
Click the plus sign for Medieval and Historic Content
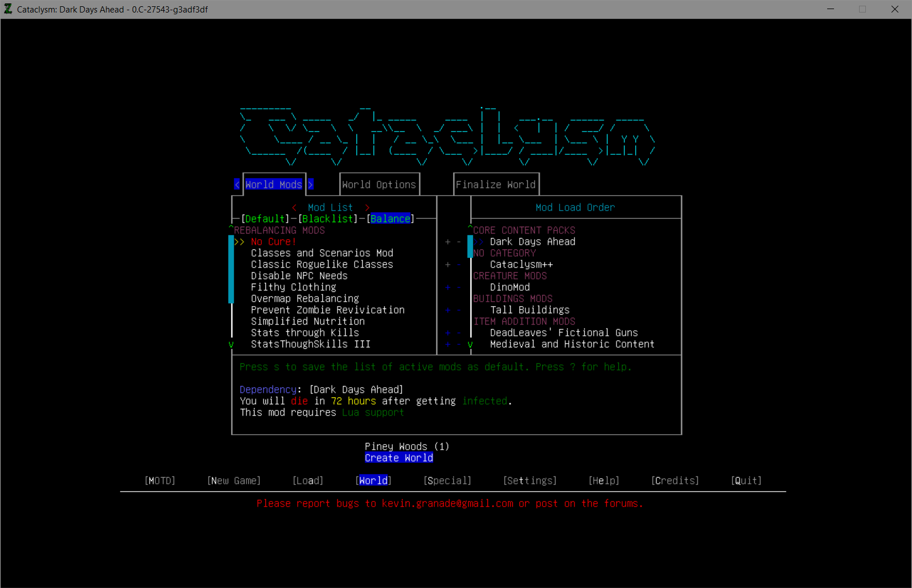(x=447, y=344)
